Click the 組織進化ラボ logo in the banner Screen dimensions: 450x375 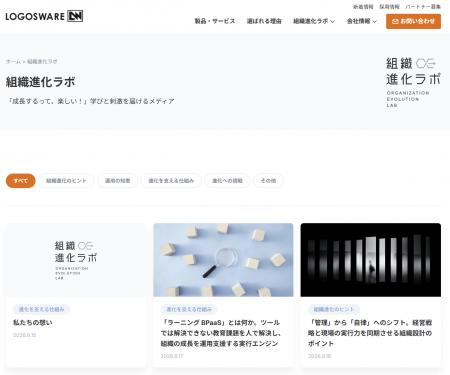tap(413, 82)
